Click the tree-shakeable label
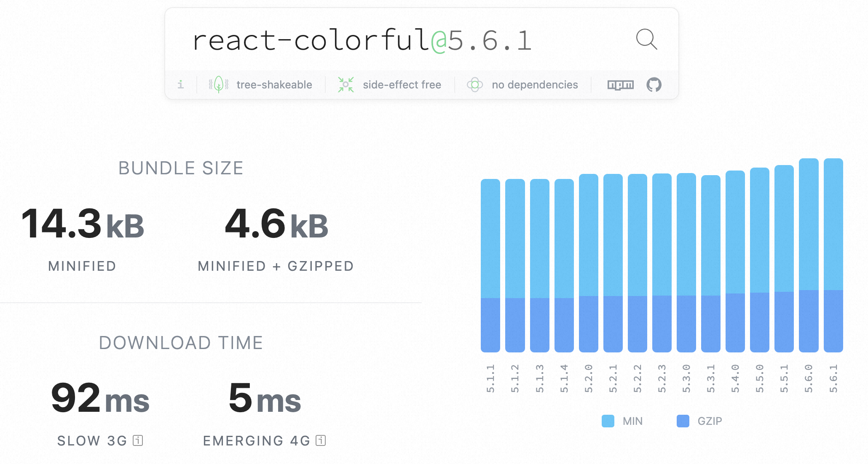868x464 pixels. pos(274,85)
